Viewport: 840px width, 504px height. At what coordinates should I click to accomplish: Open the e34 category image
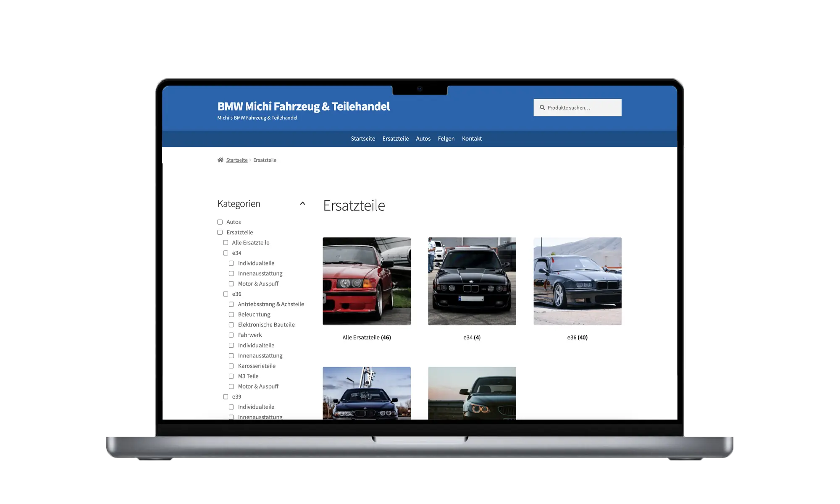pyautogui.click(x=472, y=281)
